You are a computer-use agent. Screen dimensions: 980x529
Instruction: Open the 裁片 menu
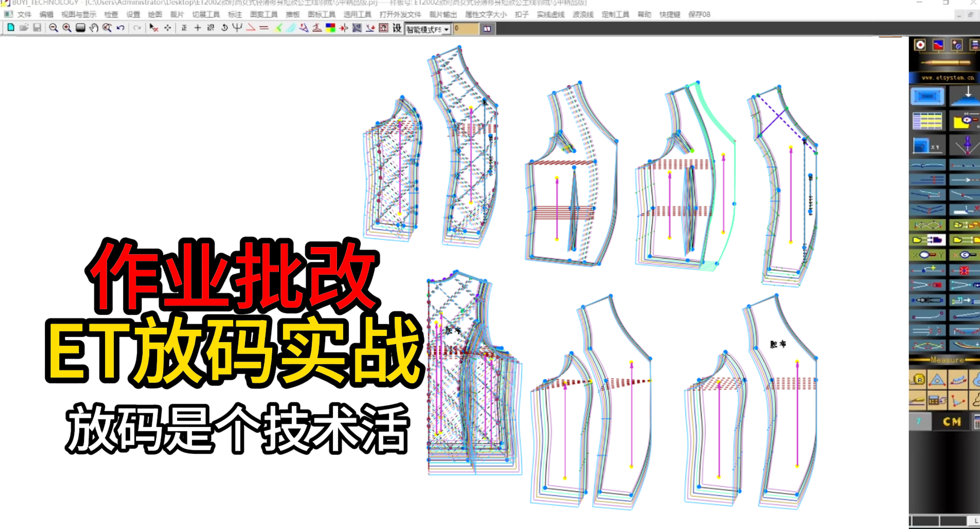point(177,15)
